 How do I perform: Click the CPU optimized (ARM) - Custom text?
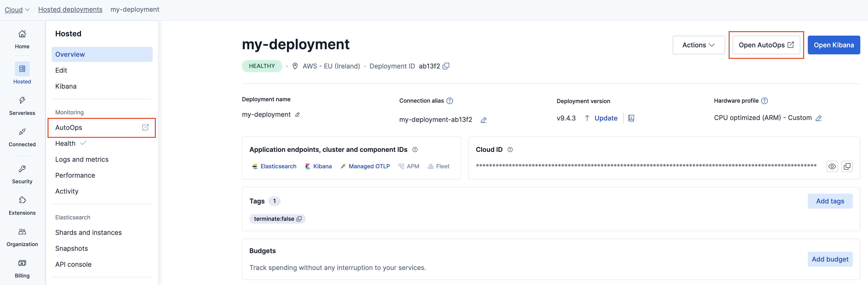click(x=763, y=118)
